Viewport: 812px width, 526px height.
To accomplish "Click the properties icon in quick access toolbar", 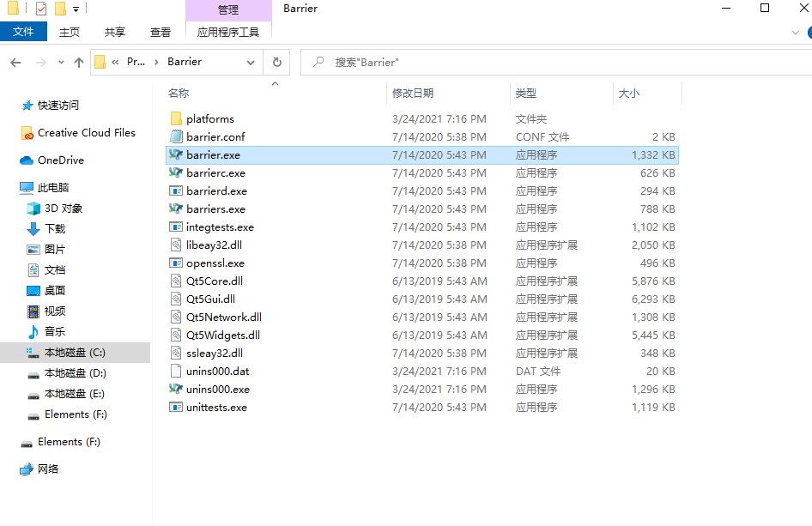I will point(41,9).
